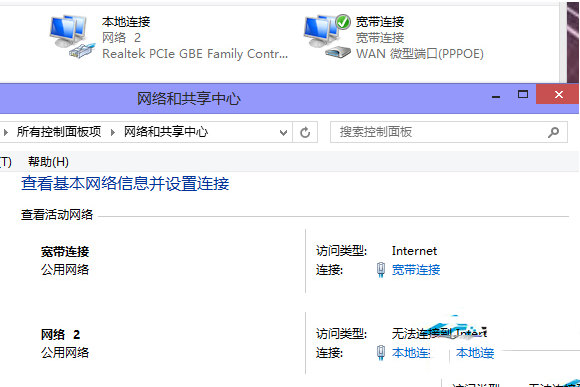Expand the breadcrumb arrow after 所有控制面板项
This screenshot has height=387, width=580.
(x=113, y=132)
